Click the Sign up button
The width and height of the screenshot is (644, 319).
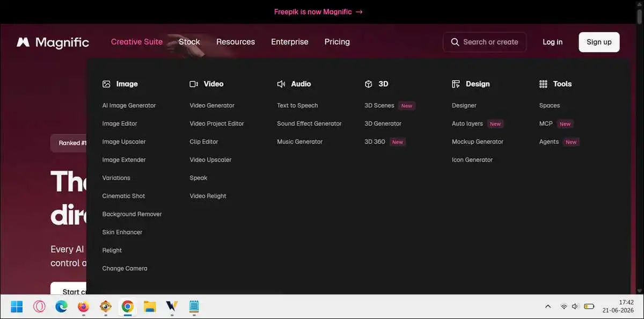[599, 42]
